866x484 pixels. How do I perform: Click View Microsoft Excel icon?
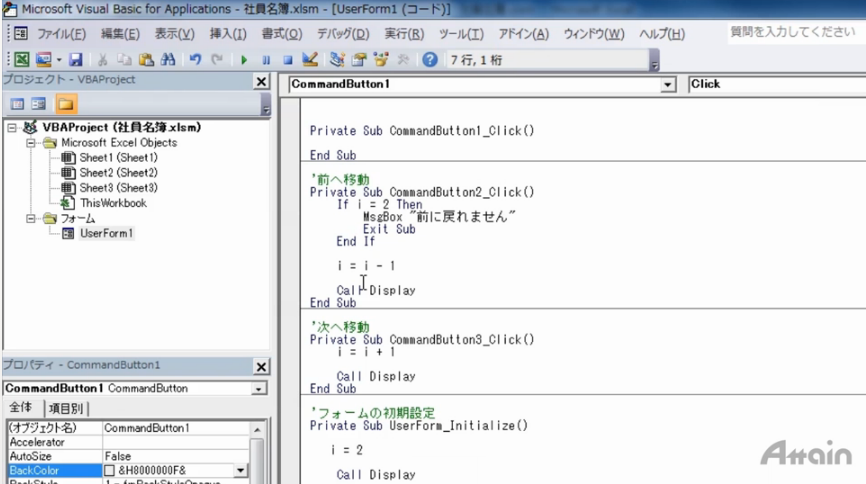22,59
